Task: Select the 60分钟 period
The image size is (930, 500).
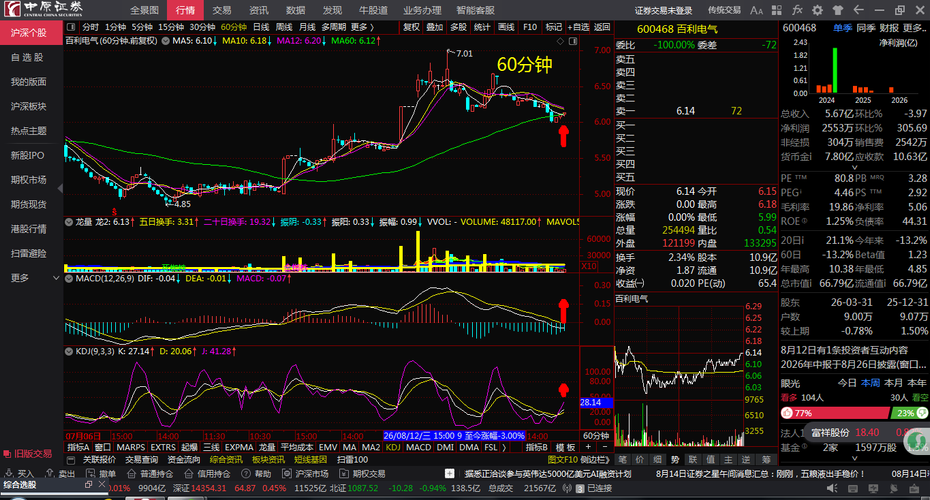Action: coord(234,27)
